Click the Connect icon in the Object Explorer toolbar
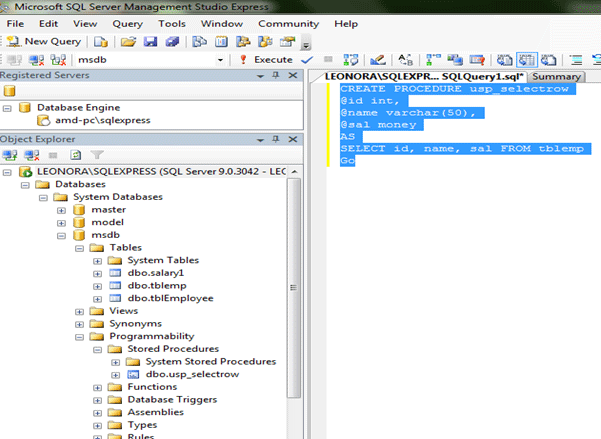The width and height of the screenshot is (601, 439). [x=10, y=155]
